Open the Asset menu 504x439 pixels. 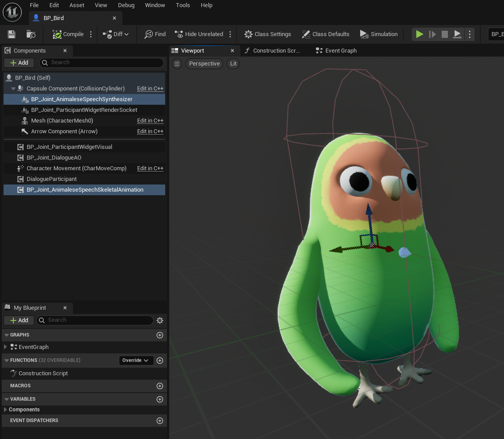pos(77,5)
